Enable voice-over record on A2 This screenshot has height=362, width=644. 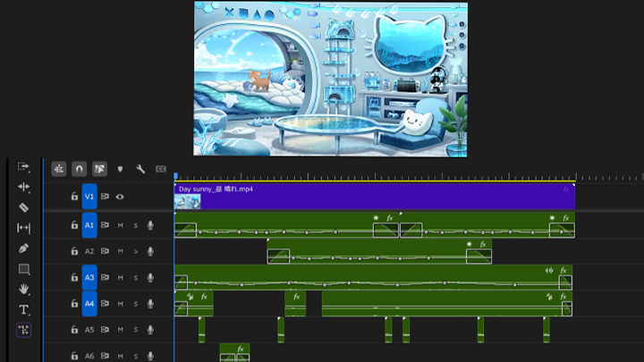pyautogui.click(x=150, y=251)
